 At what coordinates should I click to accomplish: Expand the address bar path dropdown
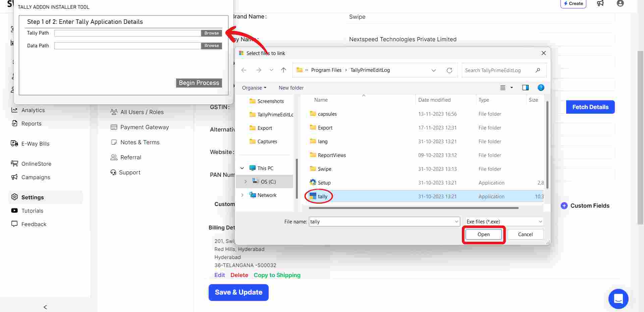coord(434,70)
